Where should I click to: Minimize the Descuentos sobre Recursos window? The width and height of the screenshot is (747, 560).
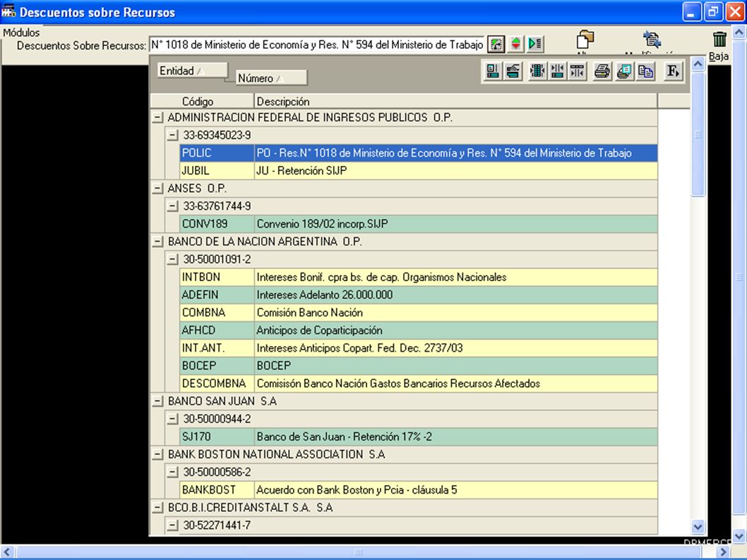692,11
